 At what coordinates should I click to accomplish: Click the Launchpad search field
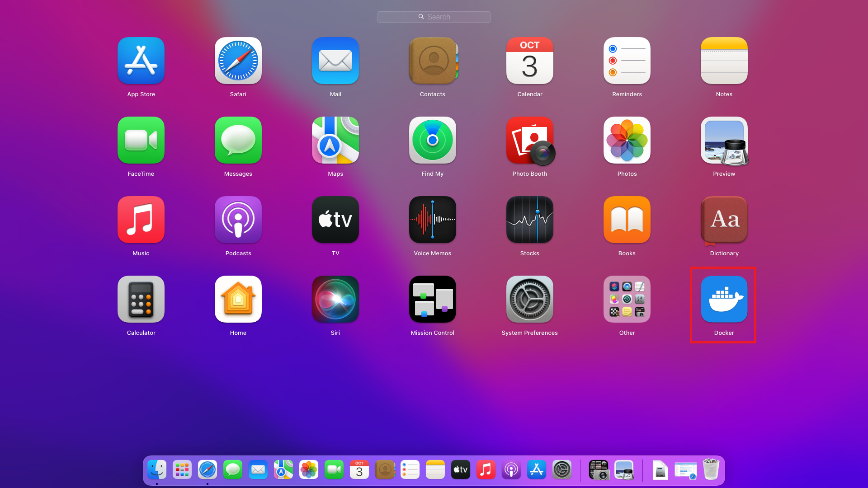pos(434,17)
